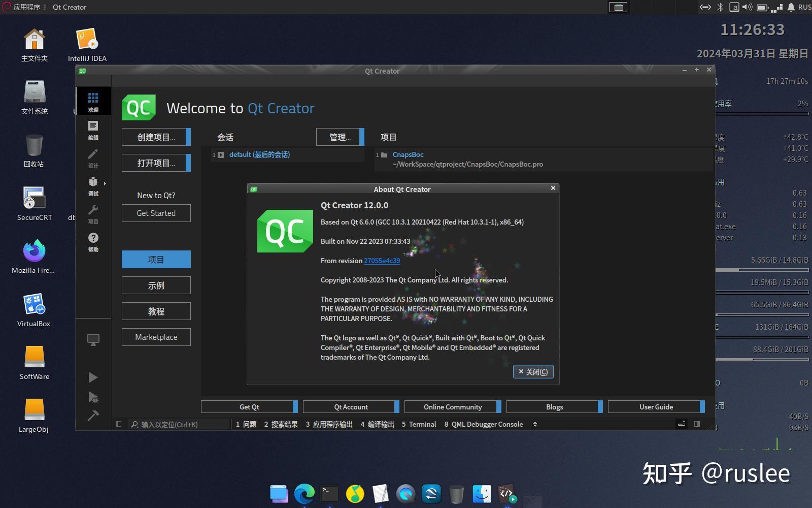This screenshot has width=812, height=508.
Task: Click the 27055e4c39 revision link
Action: click(381, 261)
